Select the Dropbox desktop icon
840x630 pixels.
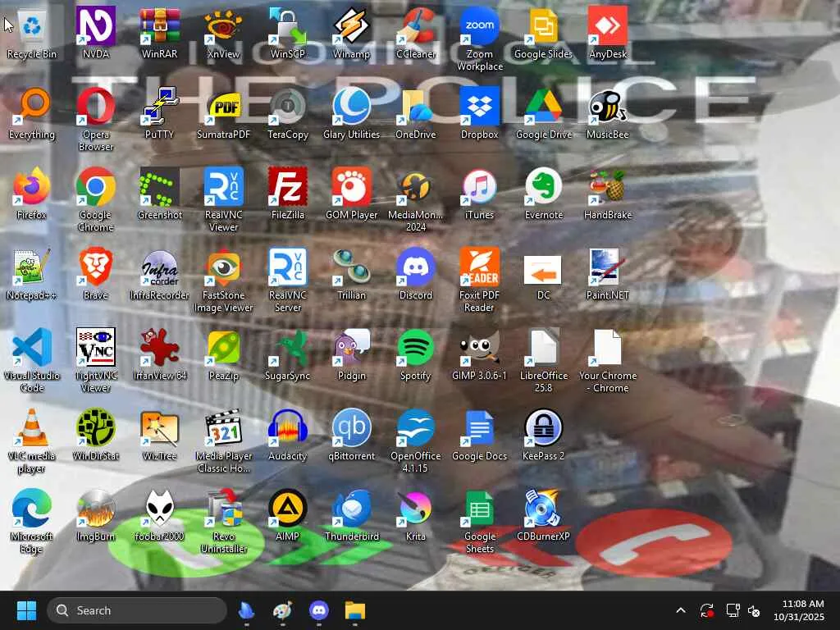479,113
